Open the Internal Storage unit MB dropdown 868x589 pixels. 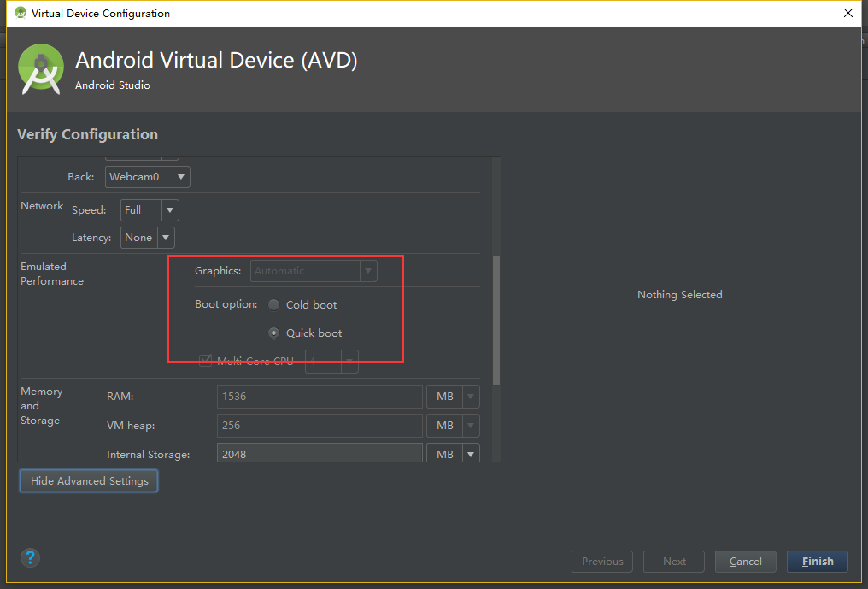[453, 453]
